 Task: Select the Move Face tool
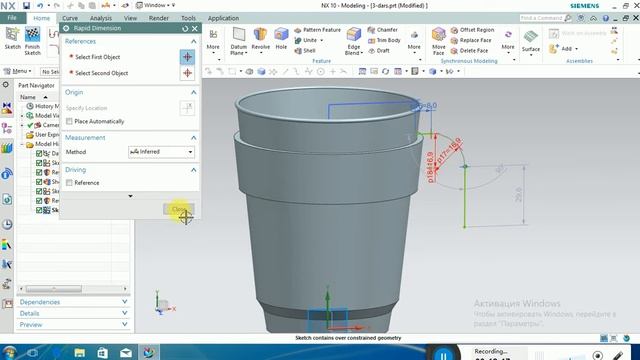pyautogui.click(x=439, y=41)
